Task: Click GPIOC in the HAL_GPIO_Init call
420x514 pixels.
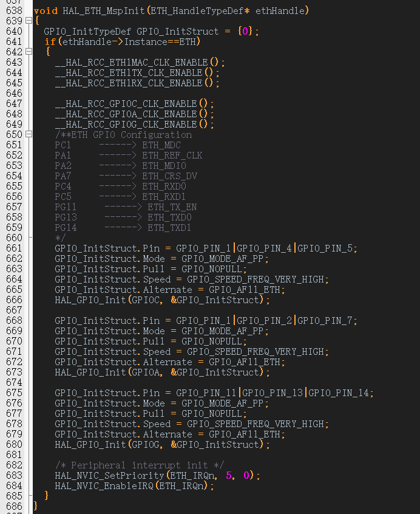Action: click(144, 300)
